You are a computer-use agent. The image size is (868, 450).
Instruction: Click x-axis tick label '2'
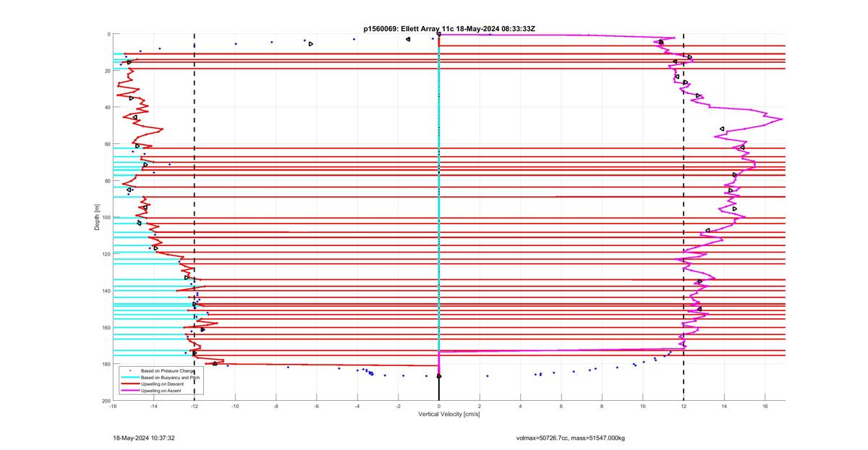[480, 406]
